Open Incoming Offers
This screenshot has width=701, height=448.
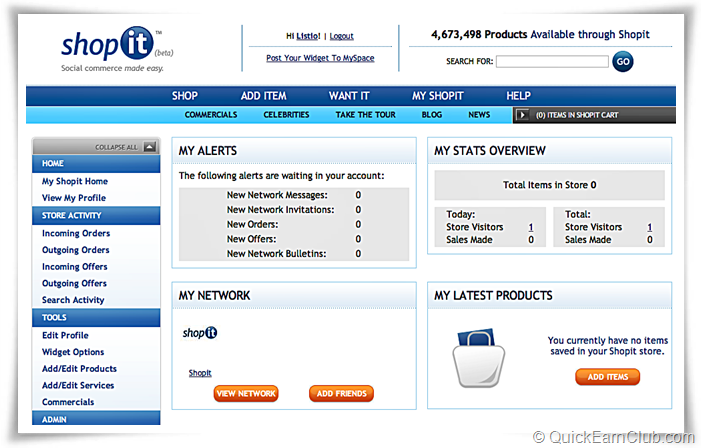75,266
